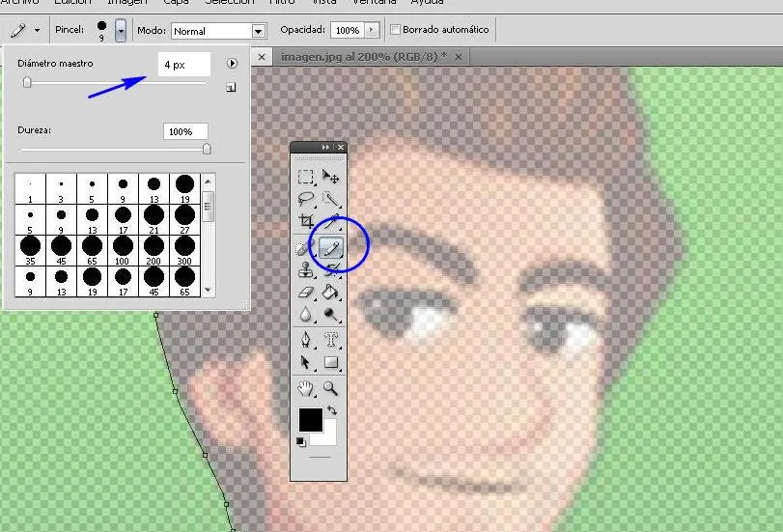Click brush list scrollbar down arrow
The image size is (783, 532).
(x=209, y=290)
